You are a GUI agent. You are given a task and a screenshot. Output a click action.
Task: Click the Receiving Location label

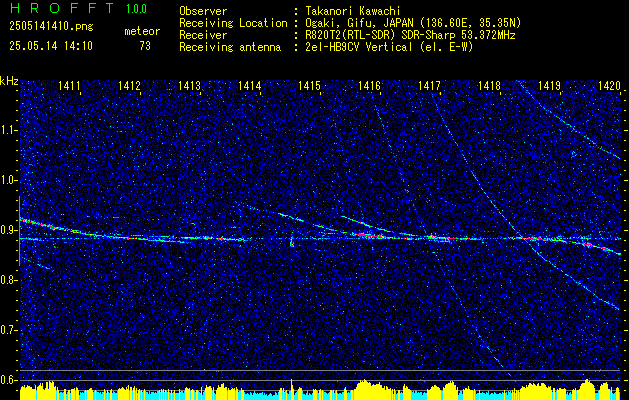click(233, 23)
